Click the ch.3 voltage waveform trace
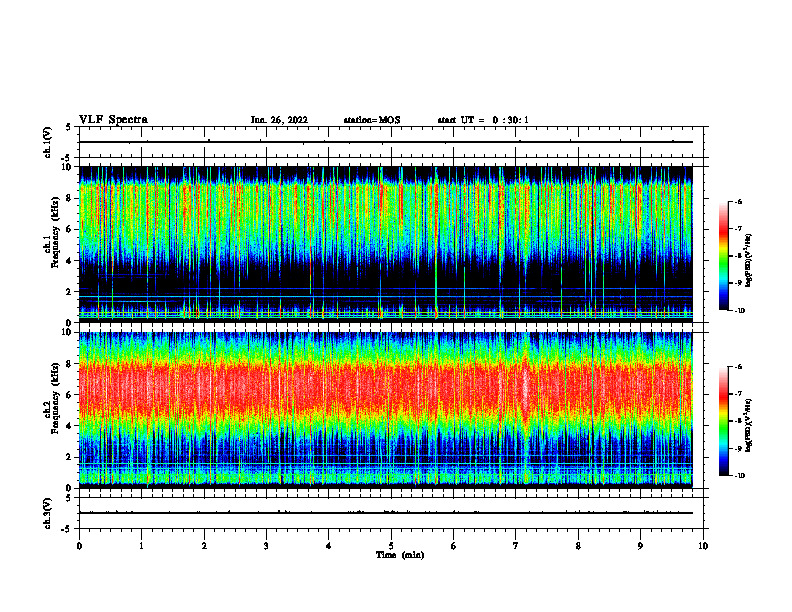The width and height of the screenshot is (792, 612). pyautogui.click(x=385, y=513)
